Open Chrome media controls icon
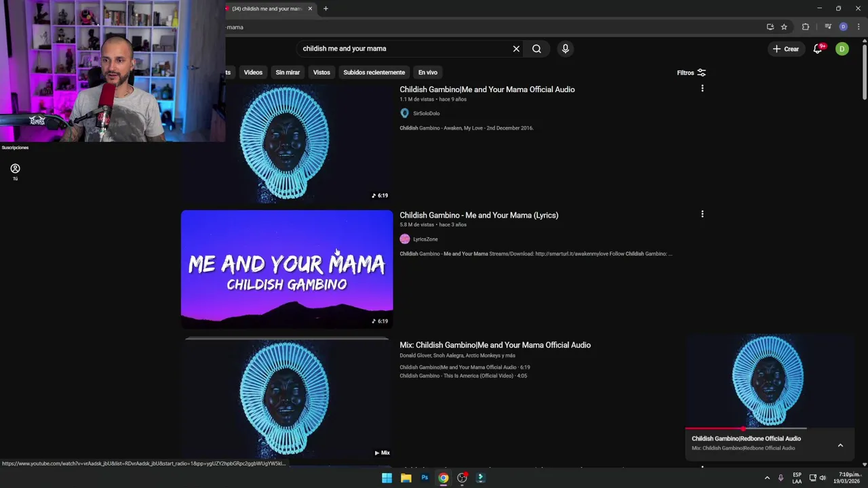The width and height of the screenshot is (868, 488). [828, 27]
